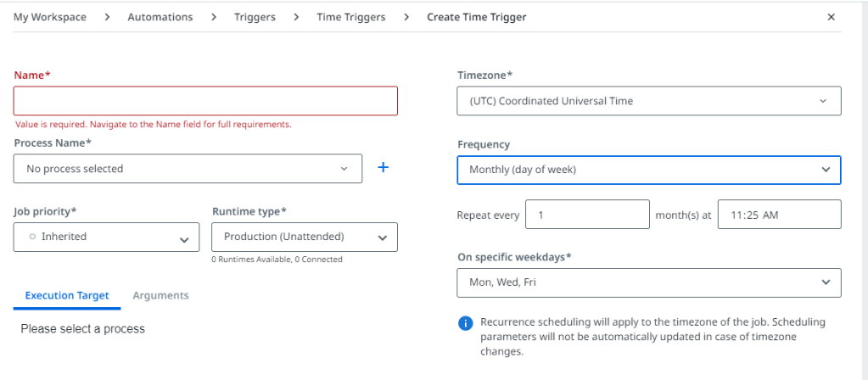Click into the Name text field
This screenshot has width=868, height=380.
click(205, 101)
